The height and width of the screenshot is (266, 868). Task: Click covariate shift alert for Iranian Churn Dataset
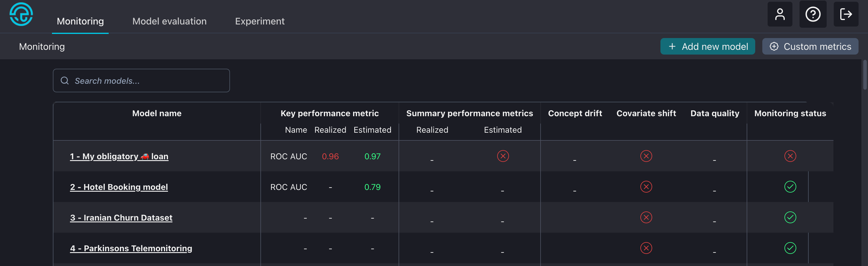(x=646, y=217)
